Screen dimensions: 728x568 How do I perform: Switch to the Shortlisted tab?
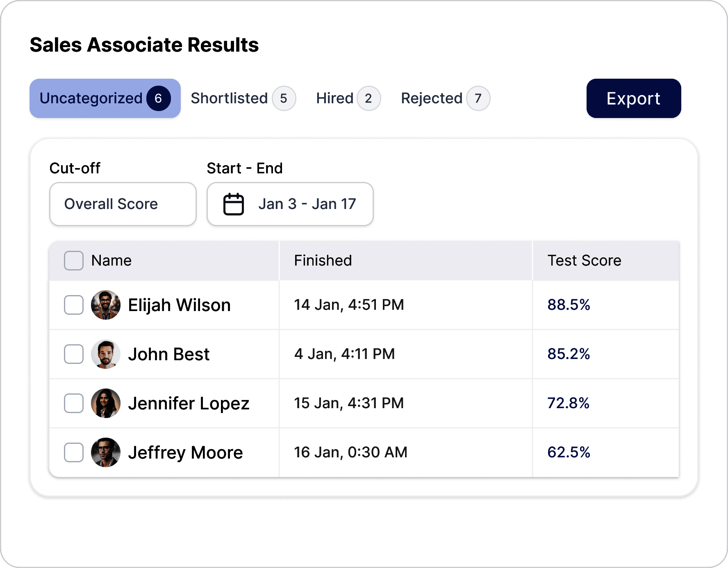[x=243, y=98]
